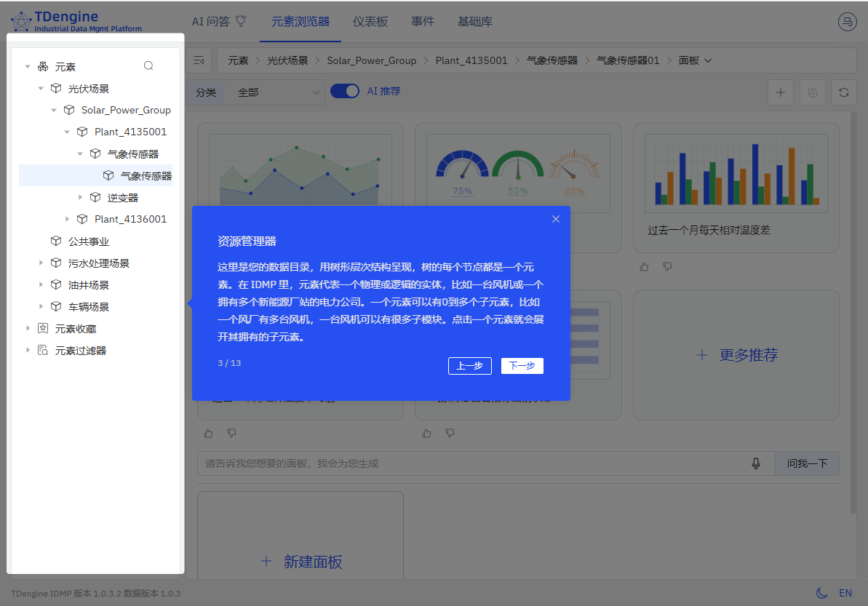Click the plus add panel icon
This screenshot has width=868, height=606.
[x=781, y=92]
